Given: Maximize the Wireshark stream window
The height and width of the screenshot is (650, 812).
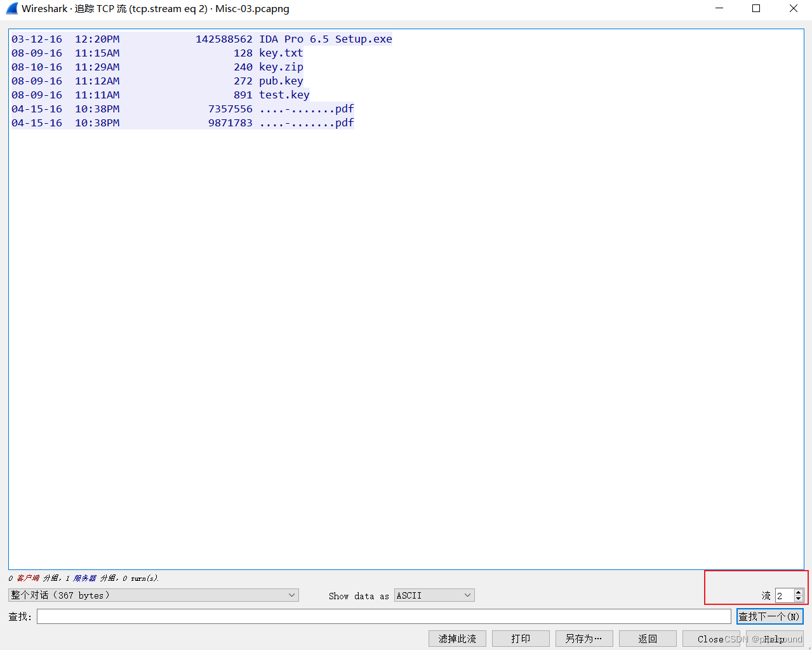Looking at the screenshot, I should coord(756,8).
